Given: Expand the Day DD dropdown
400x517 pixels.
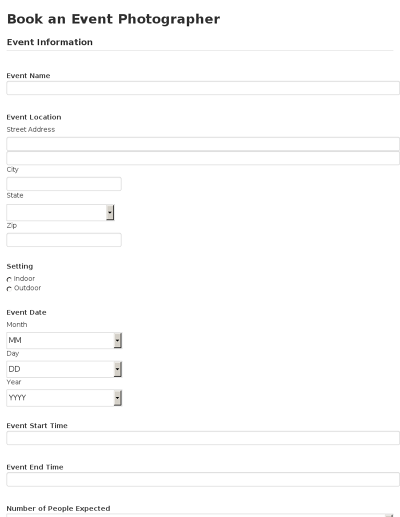Looking at the screenshot, I should coord(64,369).
